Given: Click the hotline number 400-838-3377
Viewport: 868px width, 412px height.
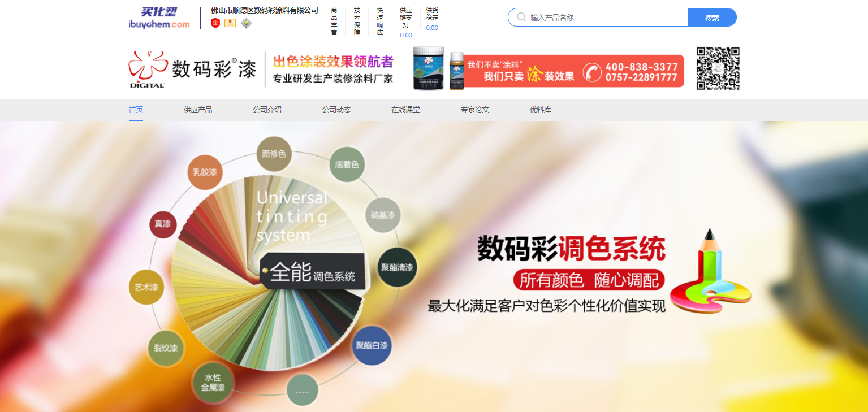Looking at the screenshot, I should (x=641, y=67).
